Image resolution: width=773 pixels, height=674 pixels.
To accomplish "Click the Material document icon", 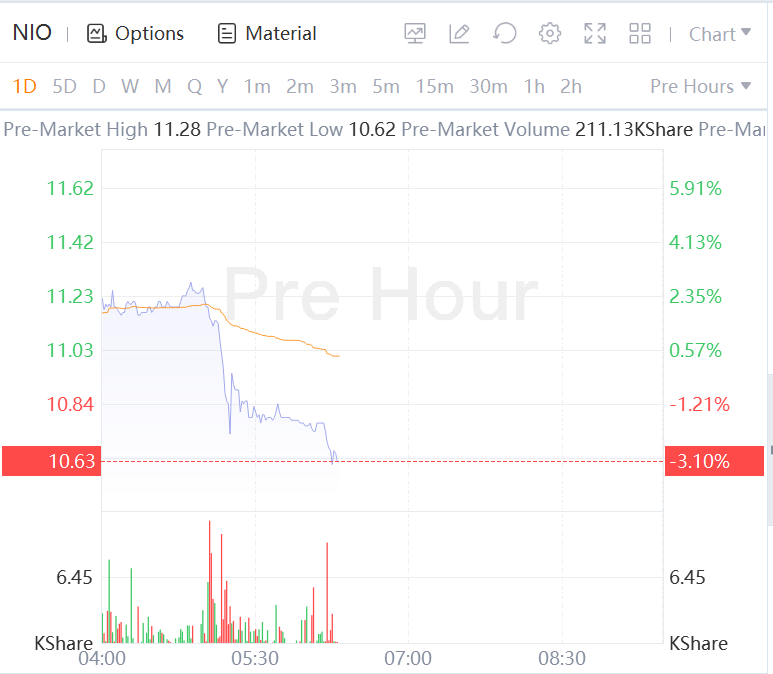I will click(x=227, y=33).
